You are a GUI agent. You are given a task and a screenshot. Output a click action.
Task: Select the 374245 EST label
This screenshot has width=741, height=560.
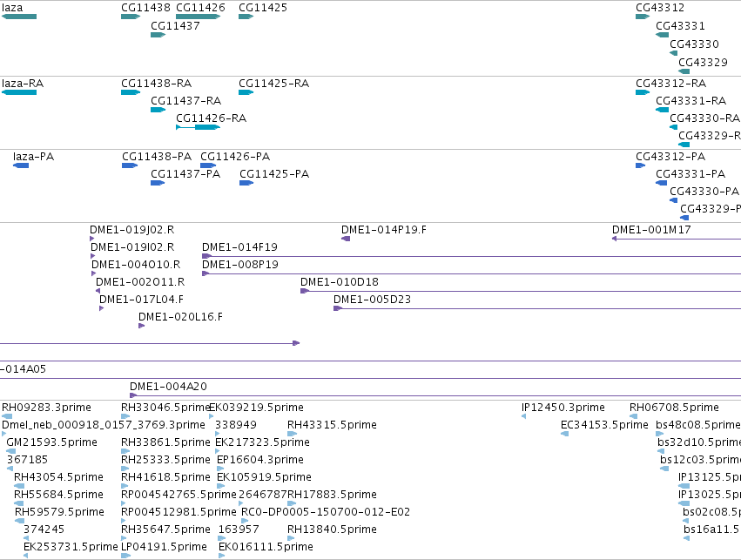44,530
